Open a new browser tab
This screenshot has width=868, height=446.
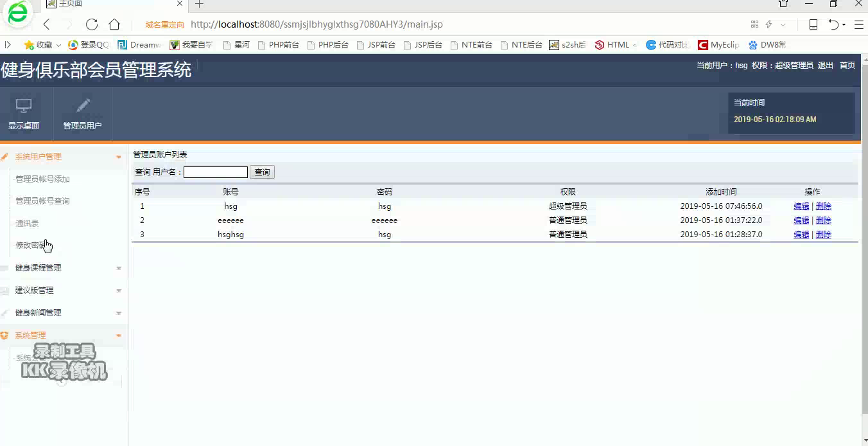(x=199, y=4)
